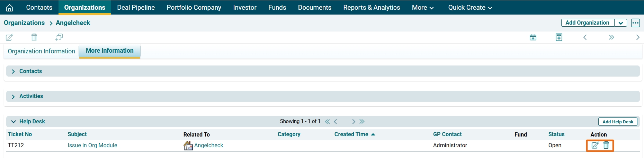Click the home icon in navigation bar
The width and height of the screenshot is (644, 158).
[x=10, y=8]
